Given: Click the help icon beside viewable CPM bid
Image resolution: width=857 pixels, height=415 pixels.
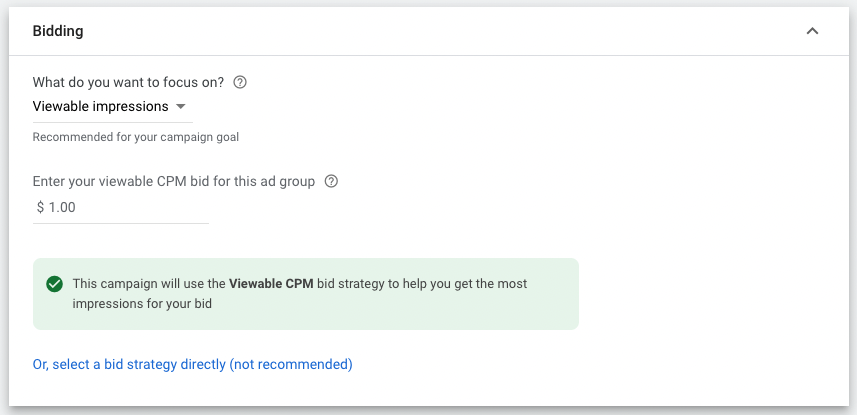Looking at the screenshot, I should (x=332, y=182).
